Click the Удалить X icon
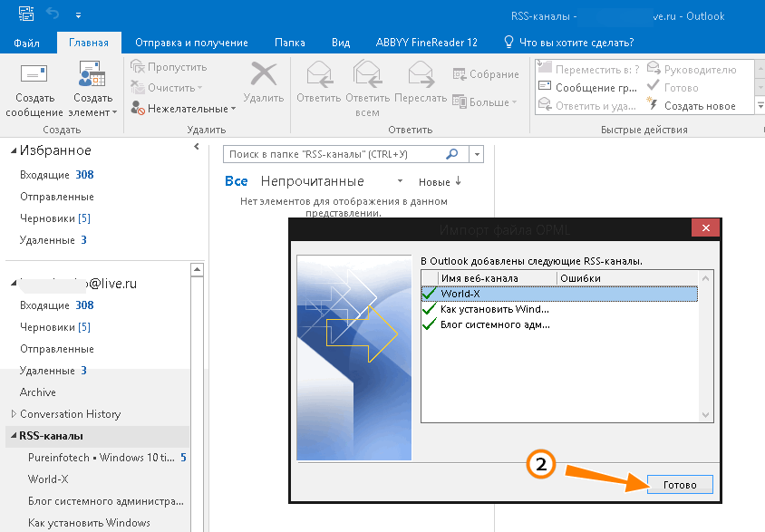Viewport: 765px width, 532px height. [264, 74]
